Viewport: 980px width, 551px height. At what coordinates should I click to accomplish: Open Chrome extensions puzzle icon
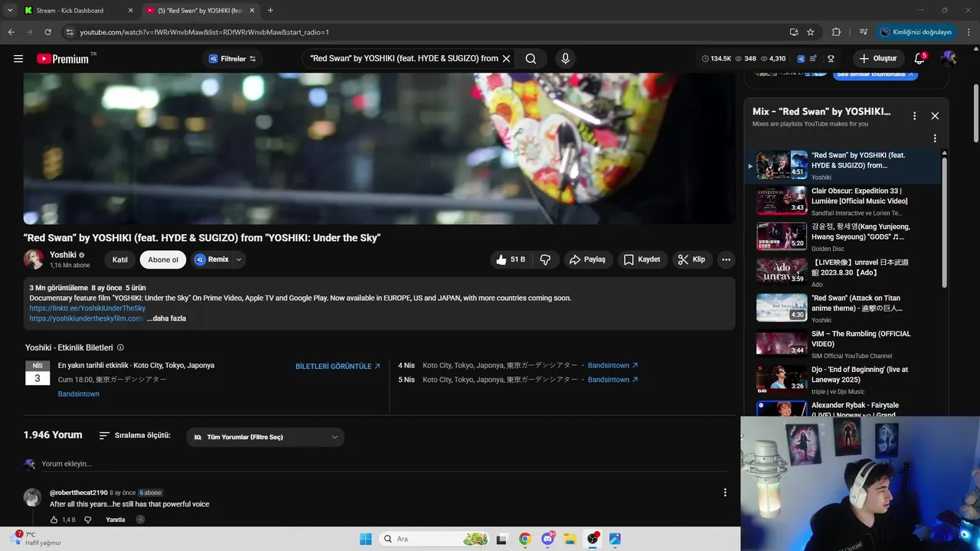point(836,32)
